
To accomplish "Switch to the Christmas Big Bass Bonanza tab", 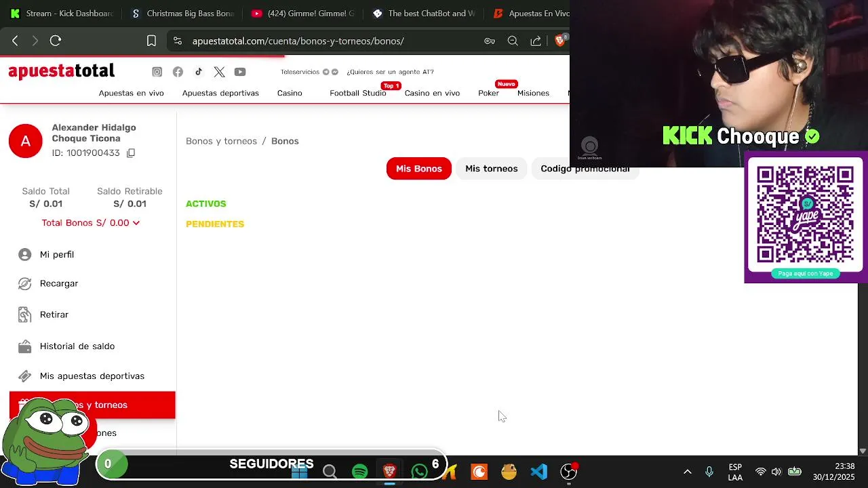I will [182, 14].
